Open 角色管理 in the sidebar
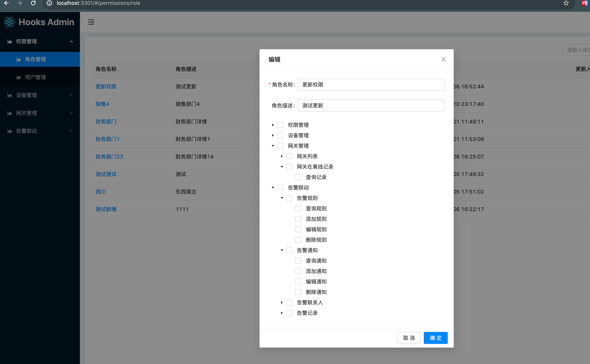 (40, 59)
